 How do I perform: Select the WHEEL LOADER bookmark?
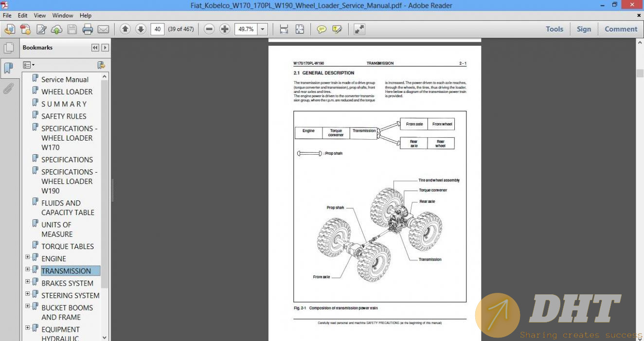click(x=67, y=91)
